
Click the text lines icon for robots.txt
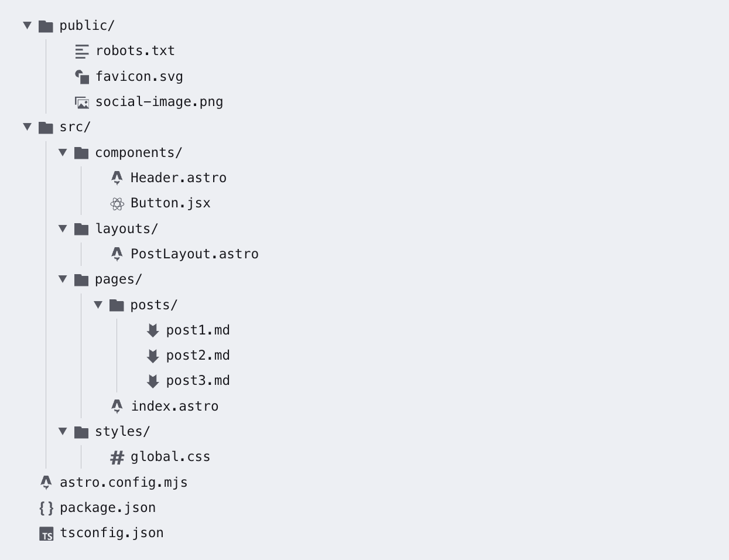pos(82,52)
